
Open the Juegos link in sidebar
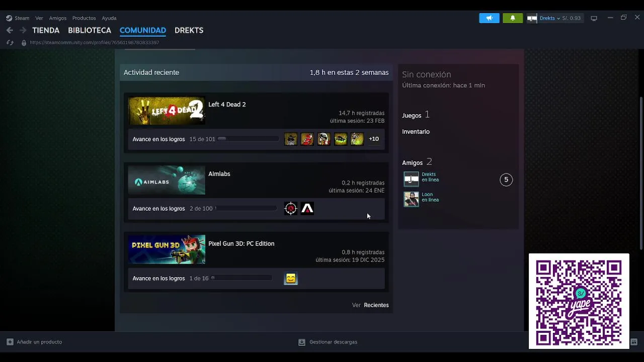pyautogui.click(x=412, y=116)
